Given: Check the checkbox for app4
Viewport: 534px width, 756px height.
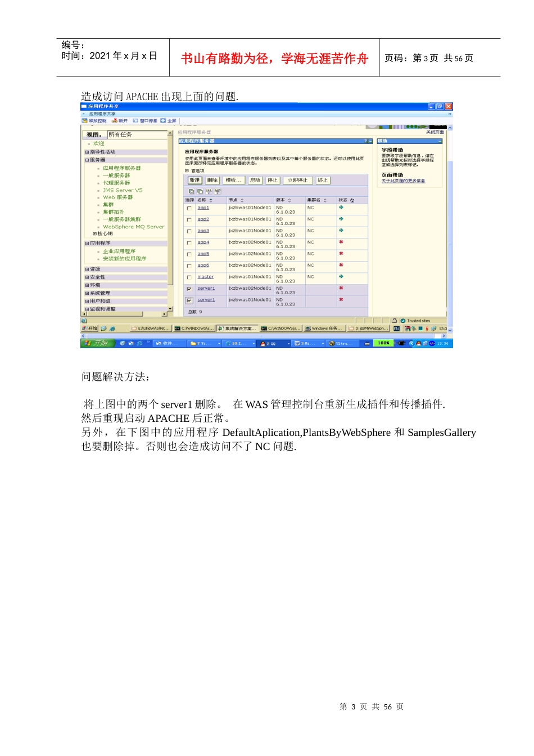Looking at the screenshot, I should 189,243.
